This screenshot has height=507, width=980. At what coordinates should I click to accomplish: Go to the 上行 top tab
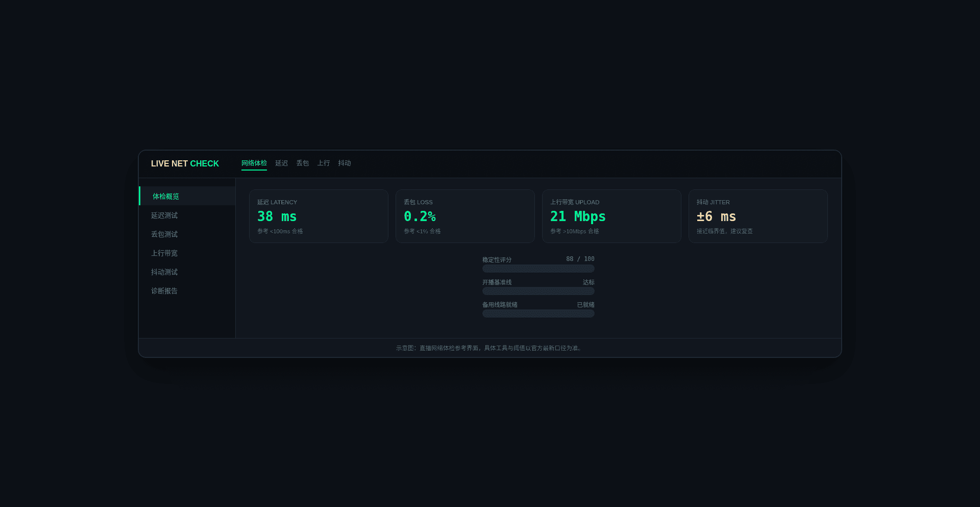[323, 163]
